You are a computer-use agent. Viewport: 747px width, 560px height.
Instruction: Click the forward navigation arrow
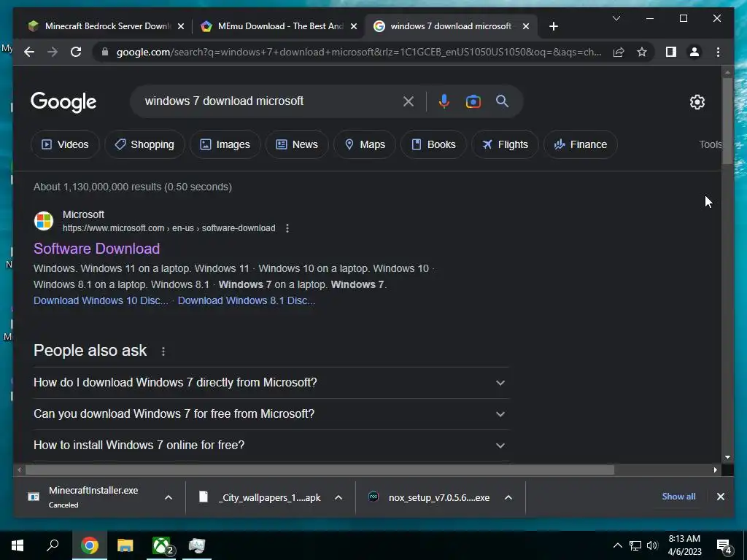(53, 52)
